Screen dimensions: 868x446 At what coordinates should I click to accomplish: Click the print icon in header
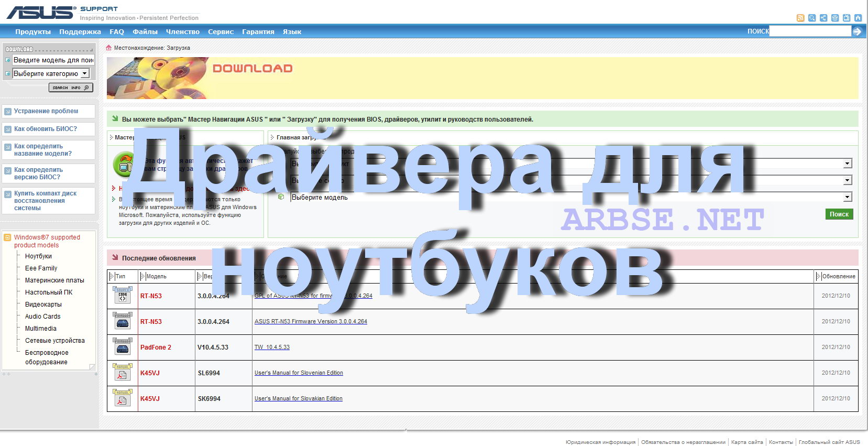pyautogui.click(x=858, y=18)
